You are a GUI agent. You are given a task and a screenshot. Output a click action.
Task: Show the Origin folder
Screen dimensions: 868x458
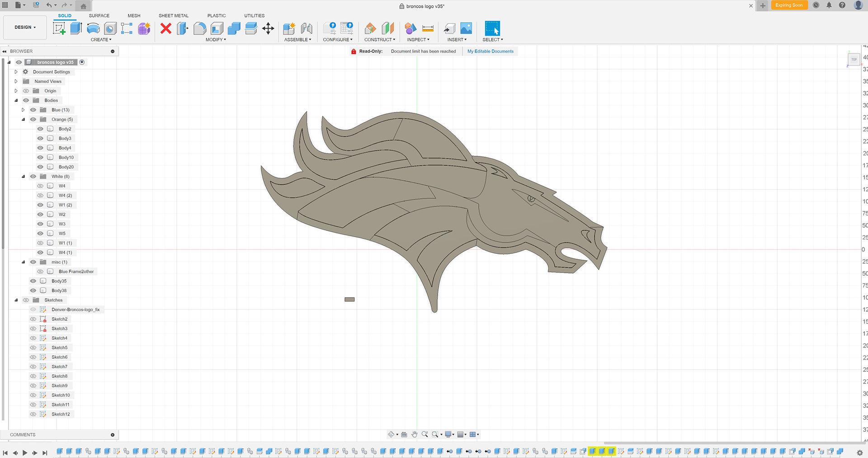point(26,91)
